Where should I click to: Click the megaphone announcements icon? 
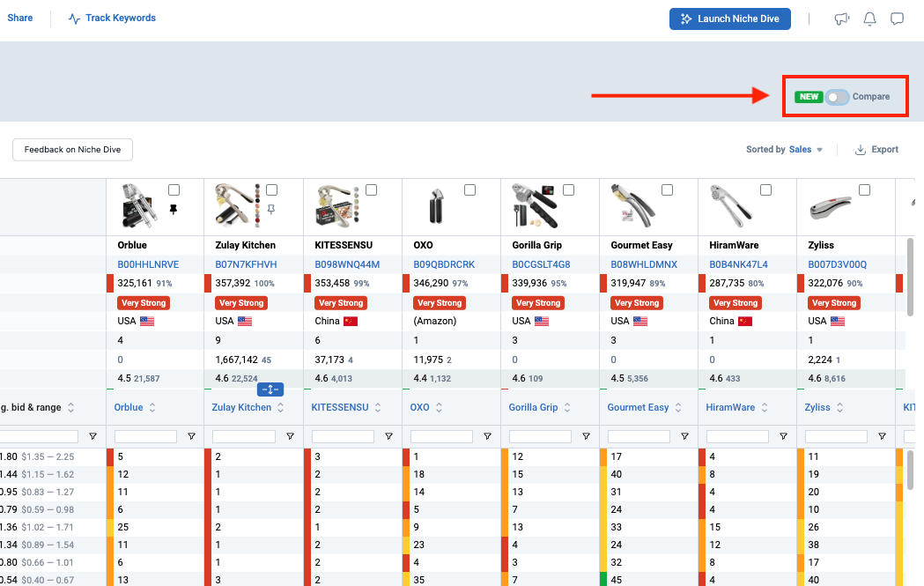click(x=842, y=19)
